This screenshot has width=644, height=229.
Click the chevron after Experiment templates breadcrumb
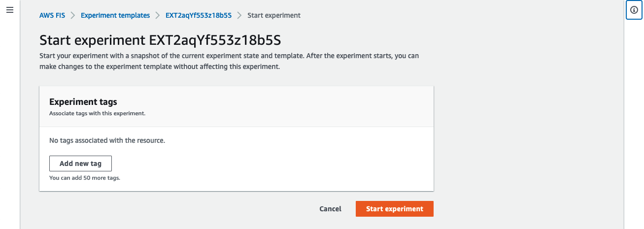click(158, 15)
